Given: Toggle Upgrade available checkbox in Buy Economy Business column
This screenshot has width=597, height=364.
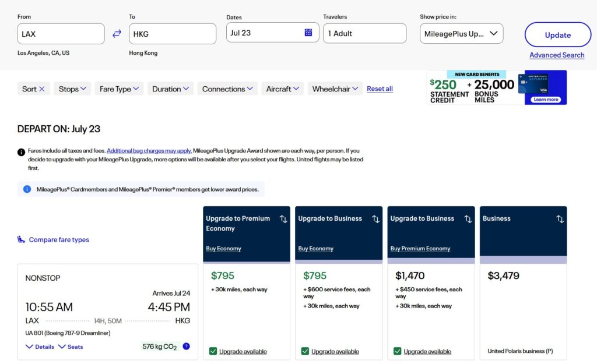Looking at the screenshot, I should click(x=305, y=351).
